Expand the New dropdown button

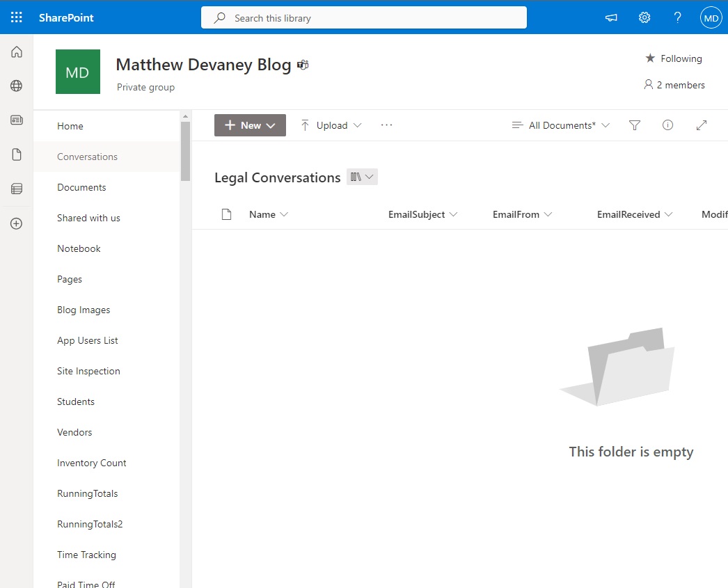250,125
